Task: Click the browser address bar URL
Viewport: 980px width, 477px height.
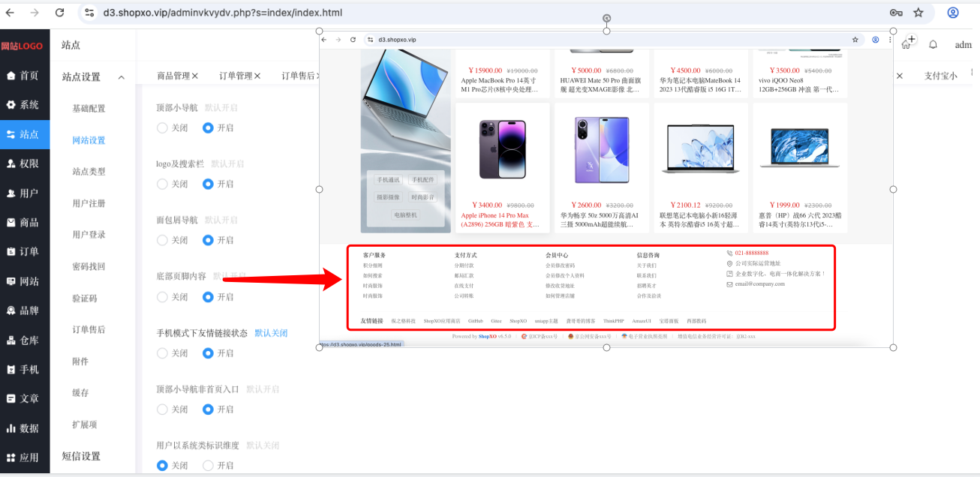Action: click(x=223, y=13)
